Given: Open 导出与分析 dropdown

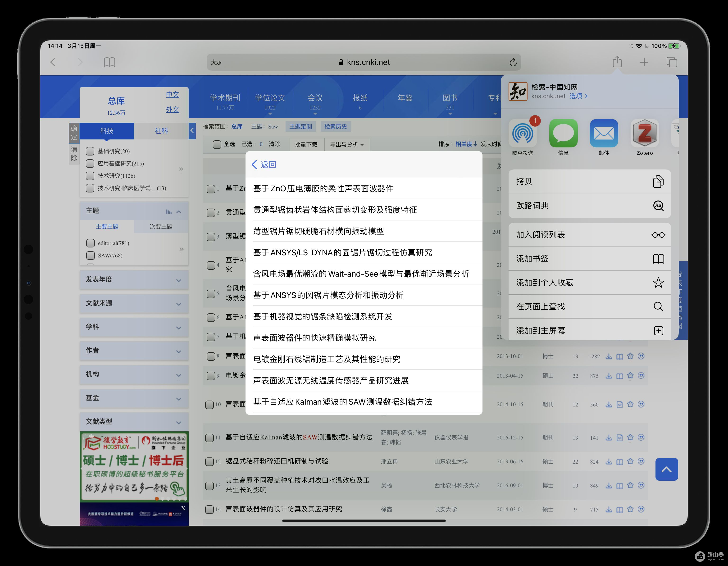Looking at the screenshot, I should [347, 144].
